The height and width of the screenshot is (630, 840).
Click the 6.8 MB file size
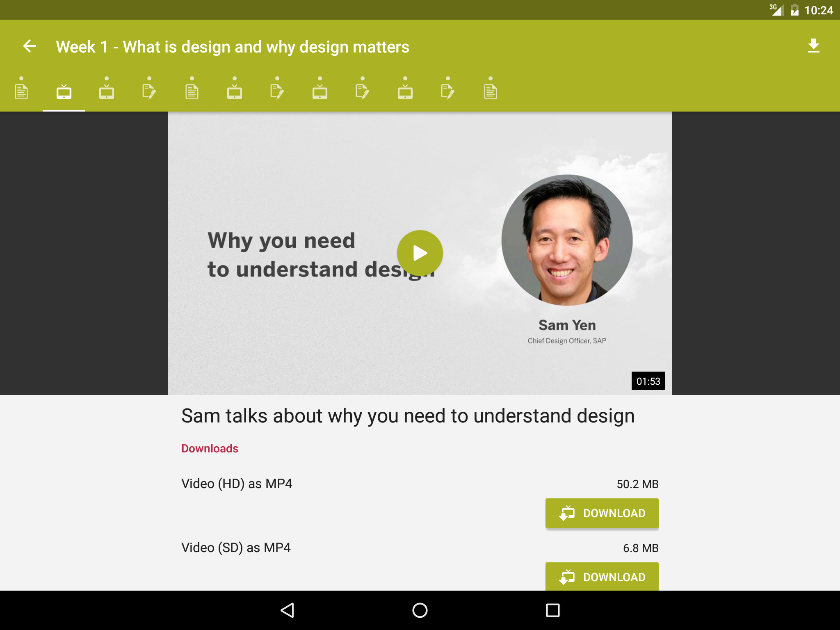pos(641,548)
